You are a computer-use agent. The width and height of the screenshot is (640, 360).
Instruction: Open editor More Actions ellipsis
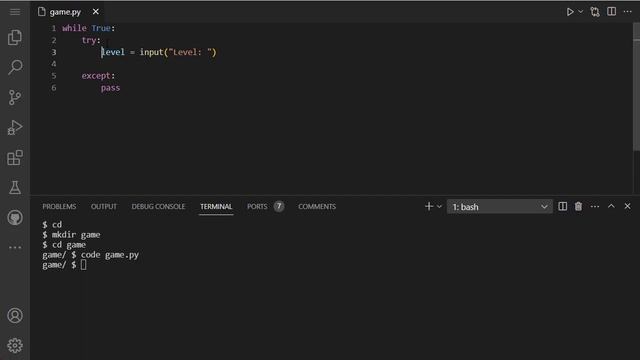click(x=627, y=11)
